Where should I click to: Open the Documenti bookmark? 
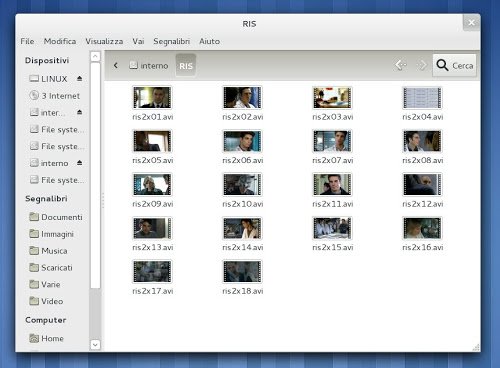coord(56,217)
